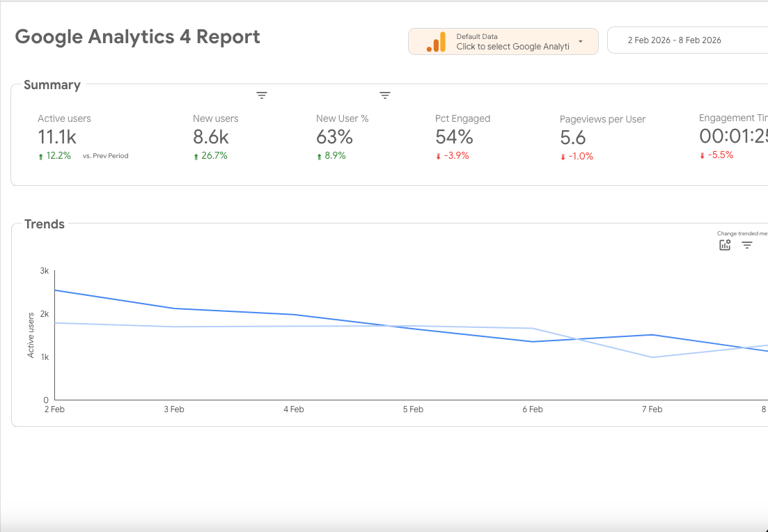
Task: Click the Trends section heading
Action: point(44,224)
